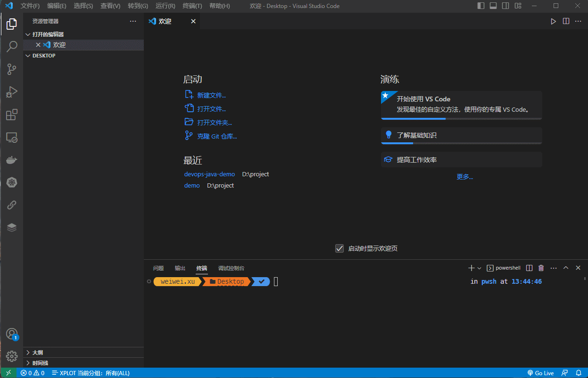Open terminal panel more actions ellipsis
The image size is (588, 378).
[554, 268]
